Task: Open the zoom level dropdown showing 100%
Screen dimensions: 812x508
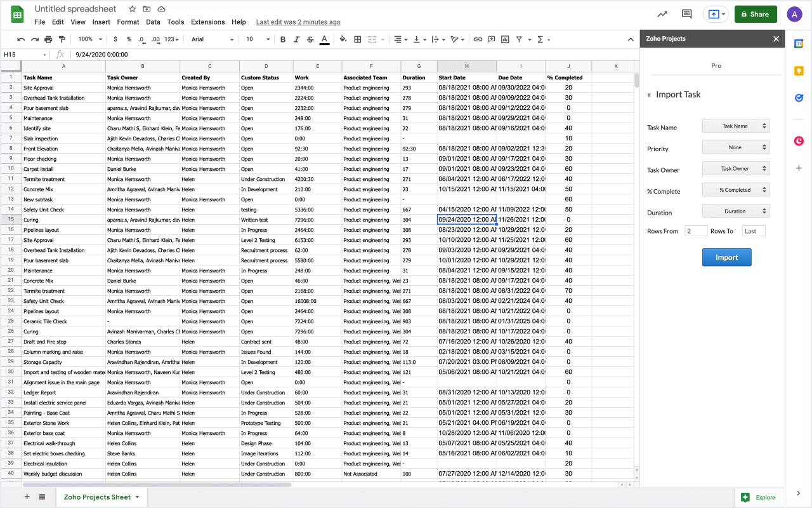Action: point(89,39)
